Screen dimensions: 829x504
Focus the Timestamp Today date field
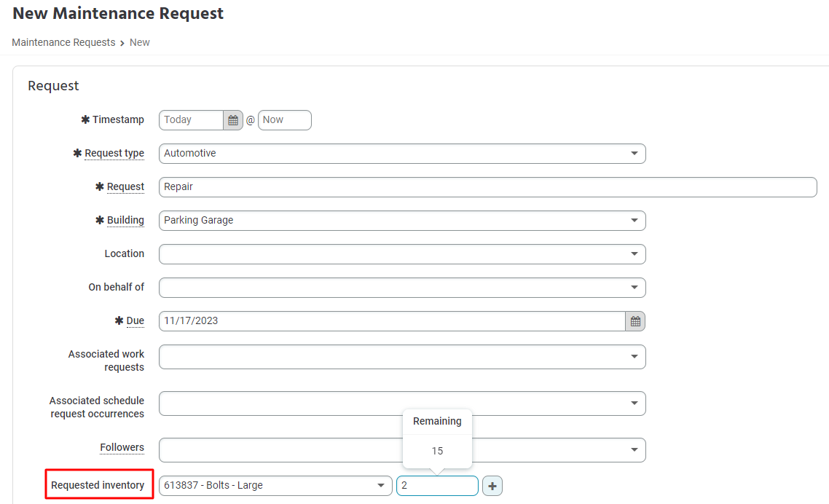[191, 120]
